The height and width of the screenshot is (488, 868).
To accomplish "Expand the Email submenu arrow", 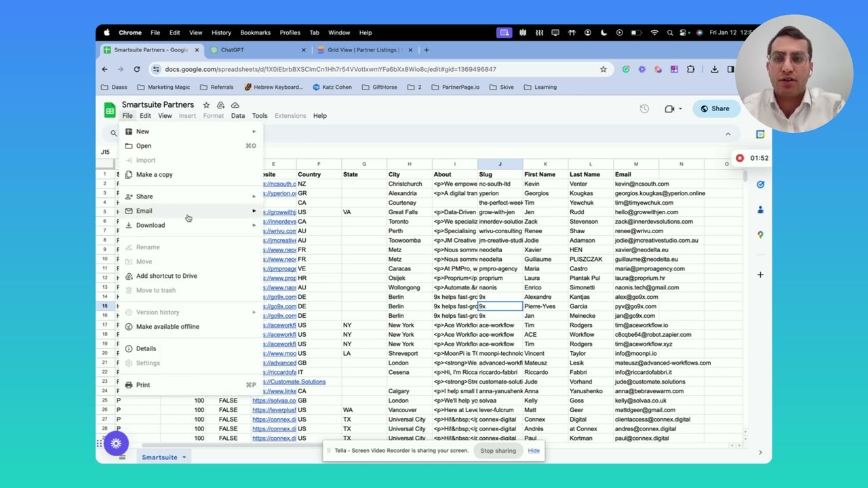I will click(254, 211).
